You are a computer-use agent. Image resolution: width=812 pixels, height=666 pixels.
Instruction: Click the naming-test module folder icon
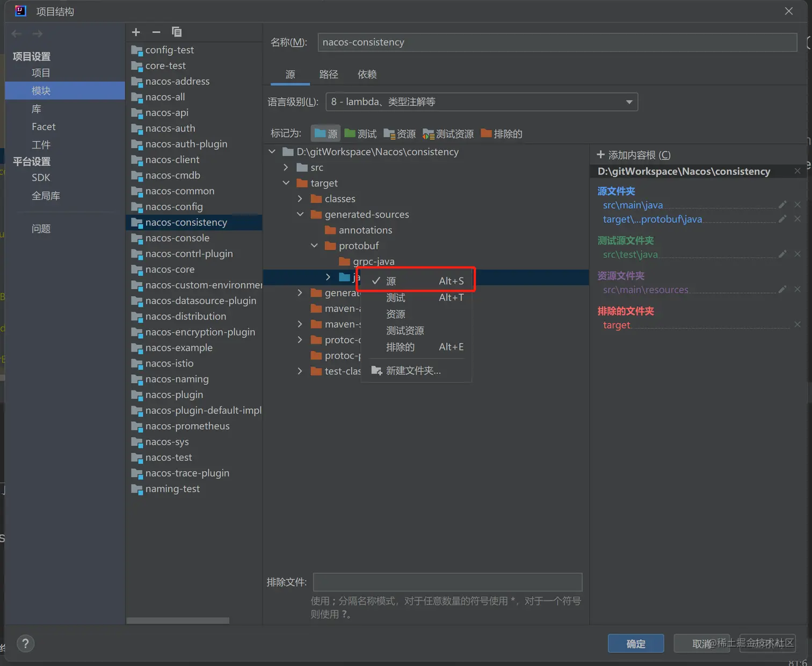(x=137, y=489)
